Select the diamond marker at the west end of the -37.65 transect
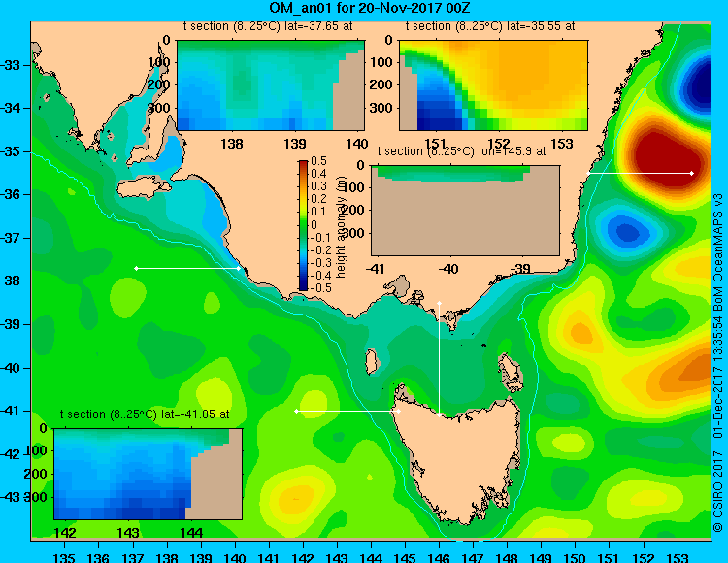The image size is (728, 563). pyautogui.click(x=136, y=268)
